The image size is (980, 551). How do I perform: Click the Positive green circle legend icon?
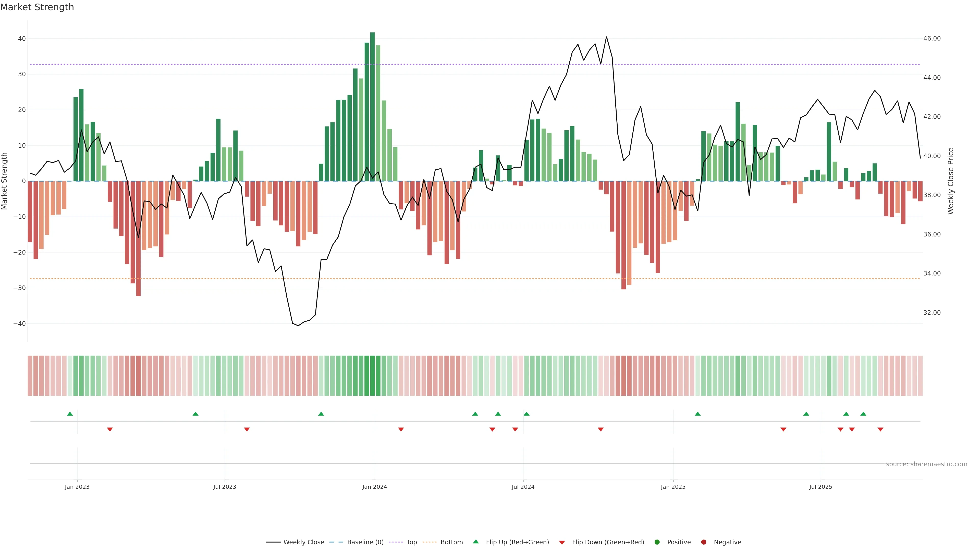click(x=657, y=542)
